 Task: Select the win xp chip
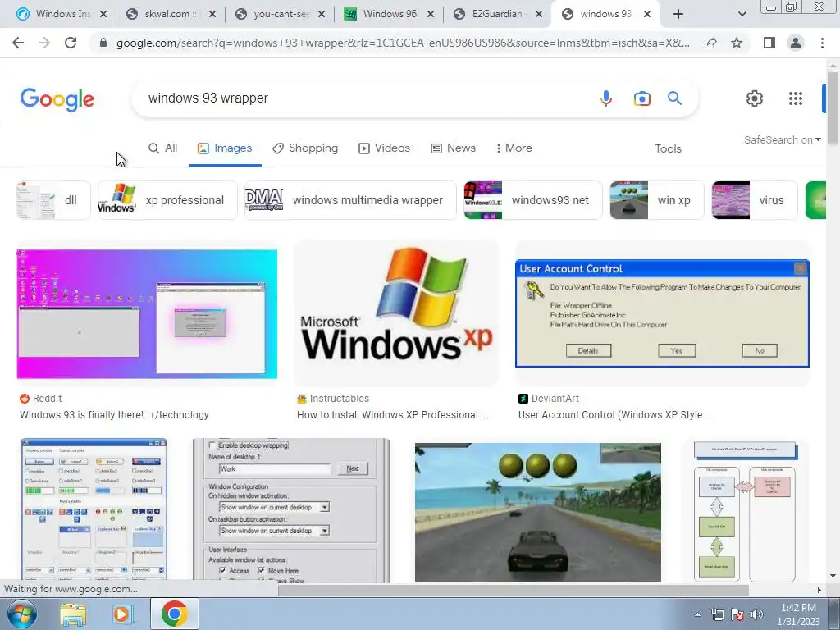tap(657, 200)
